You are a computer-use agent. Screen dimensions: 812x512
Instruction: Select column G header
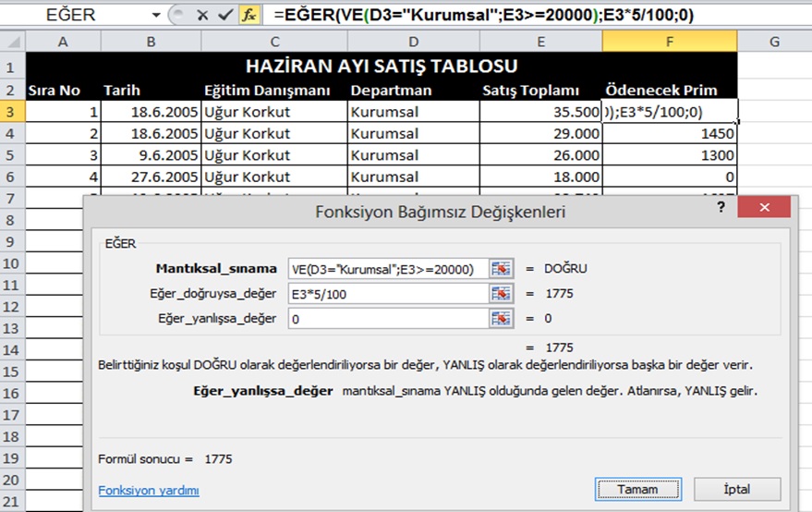coord(775,42)
